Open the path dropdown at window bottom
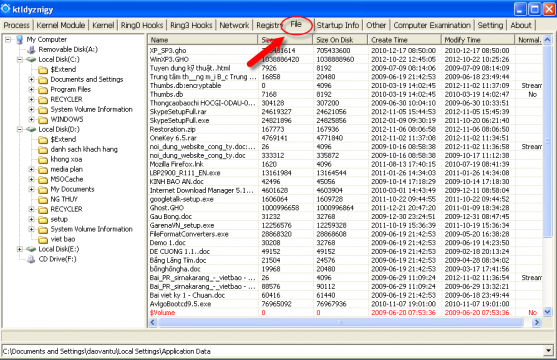 click(549, 351)
